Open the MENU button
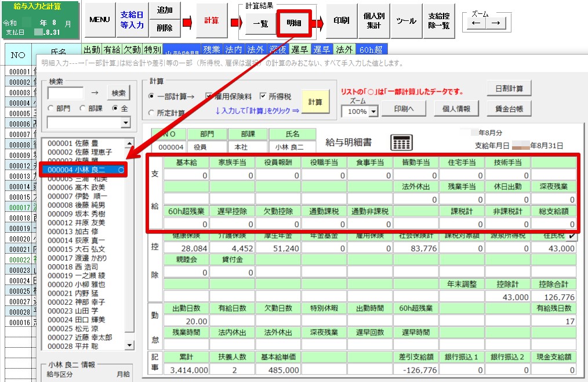This screenshot has height=382, width=588. point(100,20)
